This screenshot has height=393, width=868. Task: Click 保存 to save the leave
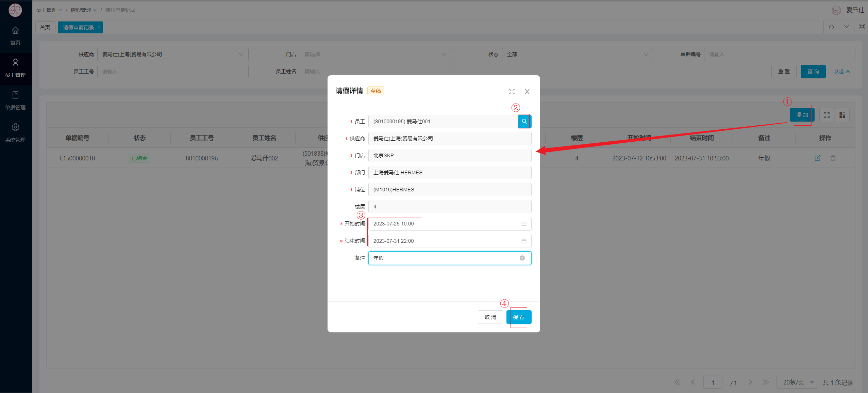519,317
